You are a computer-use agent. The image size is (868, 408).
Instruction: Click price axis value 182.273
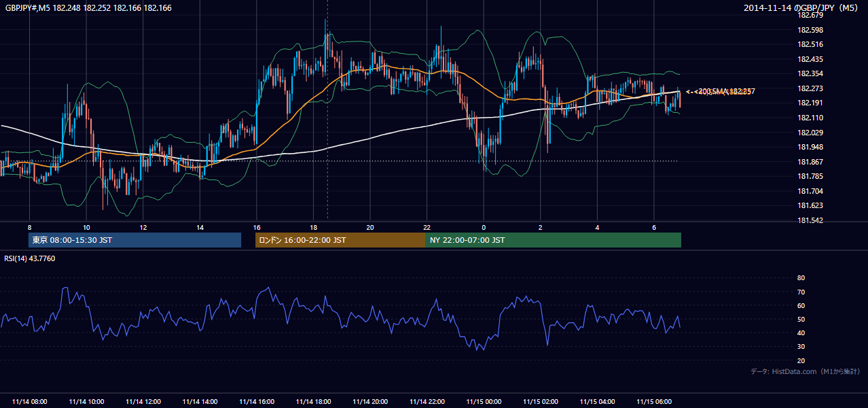point(810,88)
